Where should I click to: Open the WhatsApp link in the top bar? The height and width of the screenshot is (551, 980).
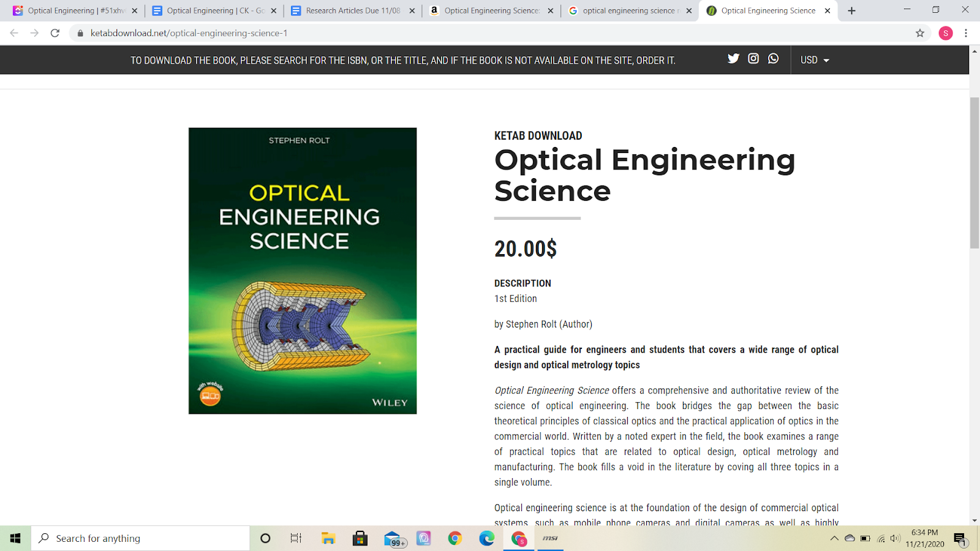coord(774,59)
